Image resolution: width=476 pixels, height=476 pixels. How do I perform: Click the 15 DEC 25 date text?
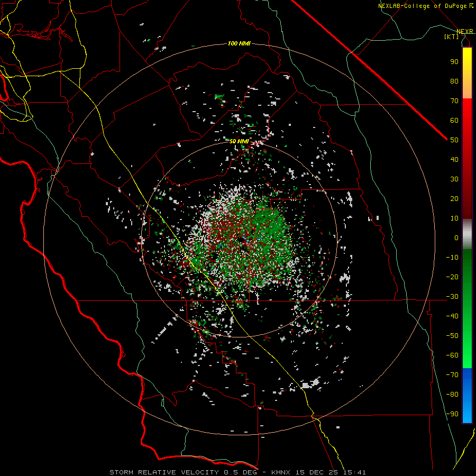click(x=317, y=472)
